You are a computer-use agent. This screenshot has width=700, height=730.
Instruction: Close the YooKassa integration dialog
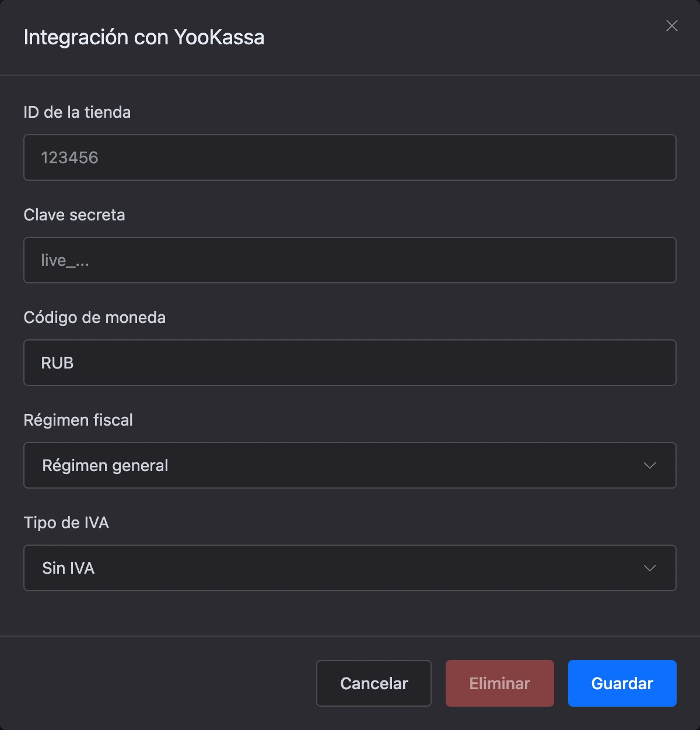[x=671, y=26]
